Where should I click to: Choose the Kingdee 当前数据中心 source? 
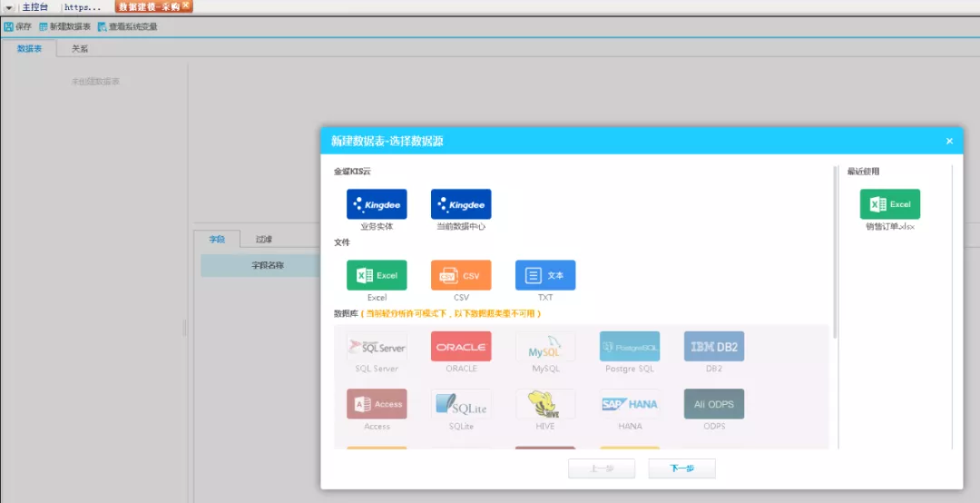461,204
